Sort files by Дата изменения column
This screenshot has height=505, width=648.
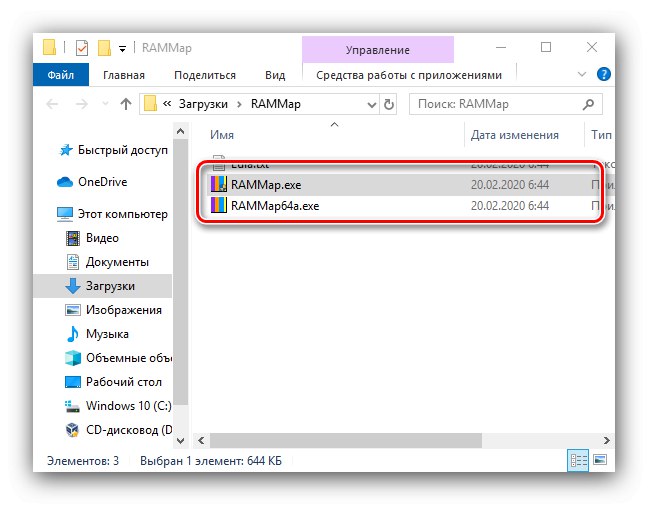(515, 135)
